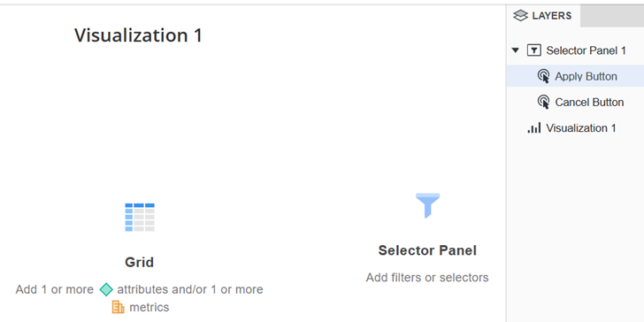Open the LAYERS tab
Viewport: 644px width, 322px height.
(543, 16)
